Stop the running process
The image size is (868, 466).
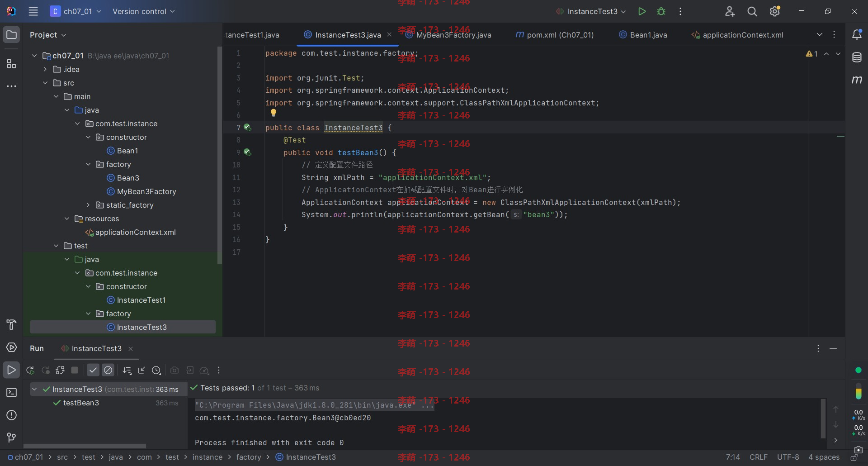(x=75, y=371)
